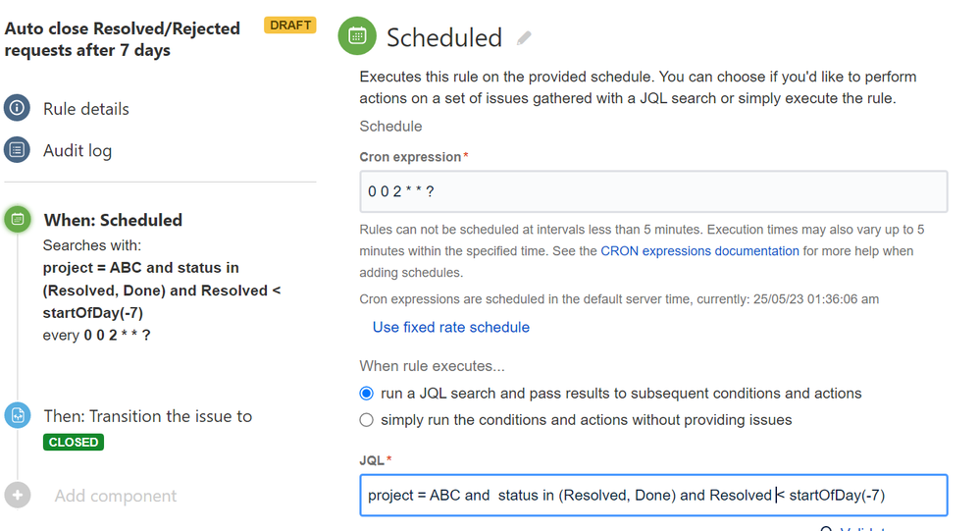
Task: Select the green Scheduled trigger calendar icon in sidebar
Action: tap(18, 220)
